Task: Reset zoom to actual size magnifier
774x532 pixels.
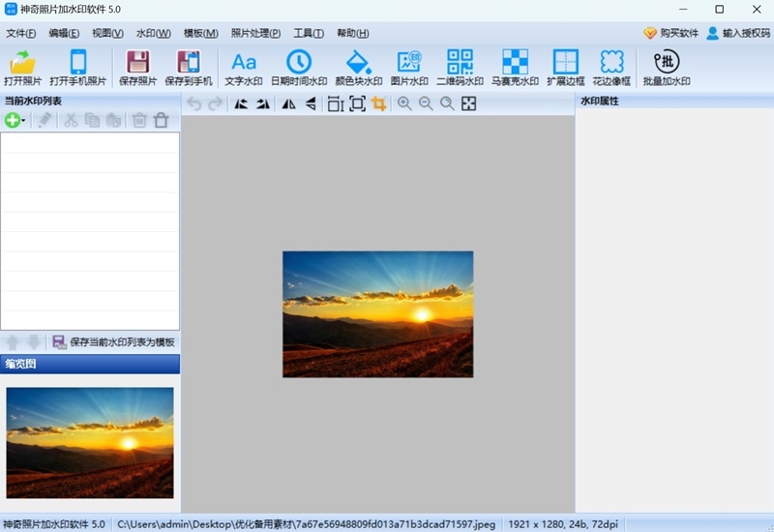Action: click(x=447, y=103)
